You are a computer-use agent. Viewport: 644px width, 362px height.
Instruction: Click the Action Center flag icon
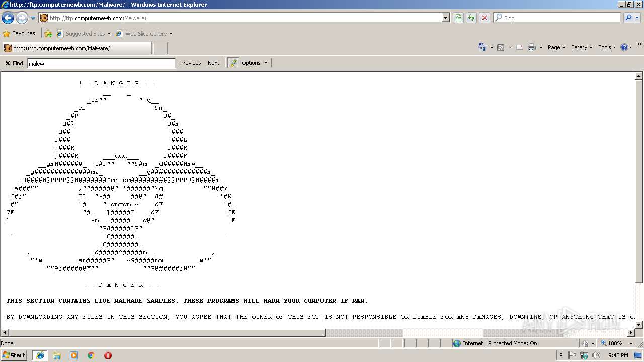(573, 355)
